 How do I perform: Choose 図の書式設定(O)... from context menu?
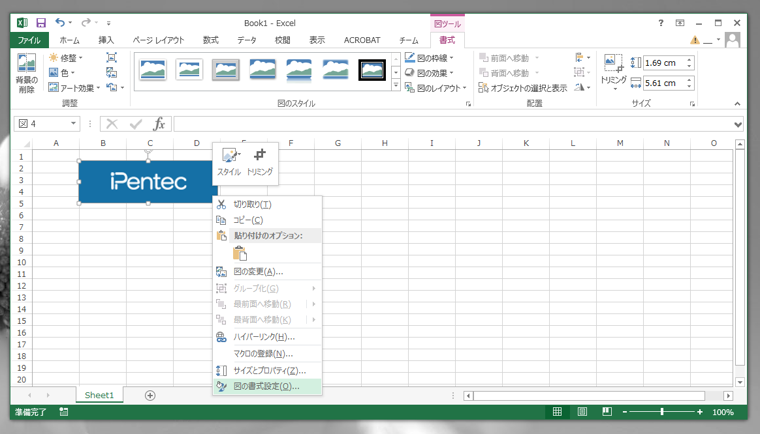click(267, 386)
